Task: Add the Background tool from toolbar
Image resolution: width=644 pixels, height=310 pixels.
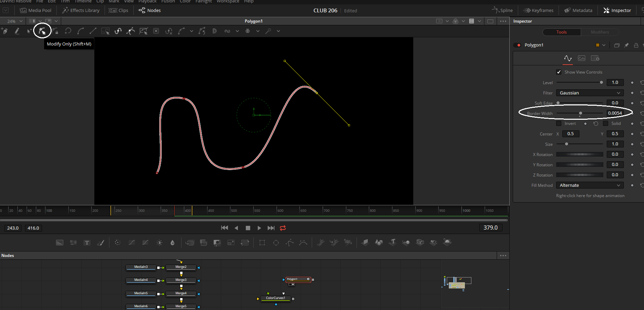Action: (x=59, y=243)
